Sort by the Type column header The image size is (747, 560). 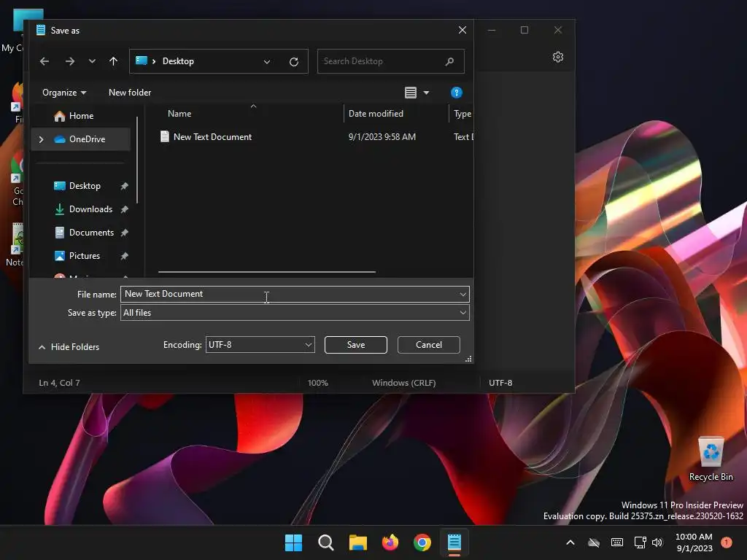coord(462,113)
